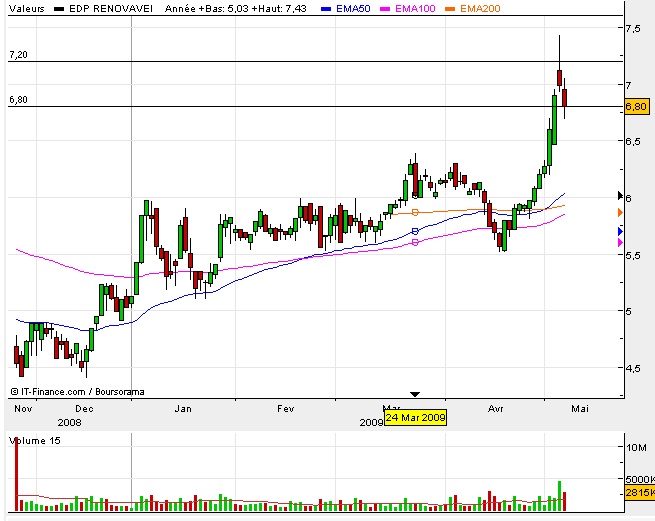Click the tallest green volume bar in late April
The image size is (655, 521).
560,496
